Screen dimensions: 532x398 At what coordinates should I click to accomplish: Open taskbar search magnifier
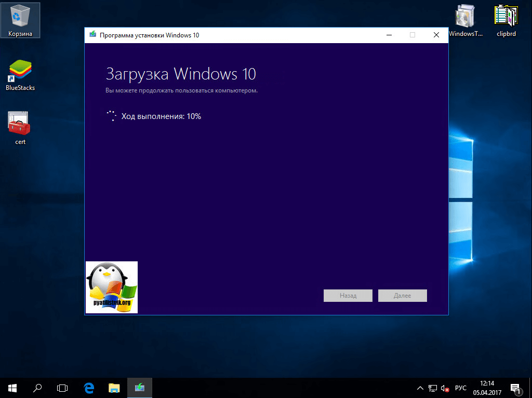[37, 388]
